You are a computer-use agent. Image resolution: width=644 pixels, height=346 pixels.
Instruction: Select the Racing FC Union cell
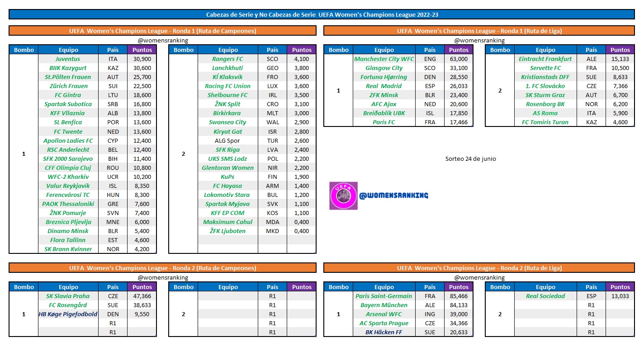[228, 86]
